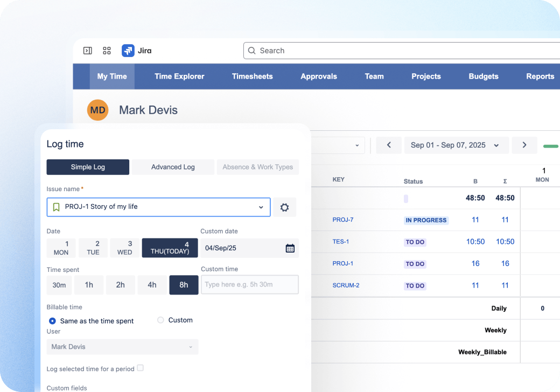
Task: Click the Custom time input field
Action: tap(250, 284)
